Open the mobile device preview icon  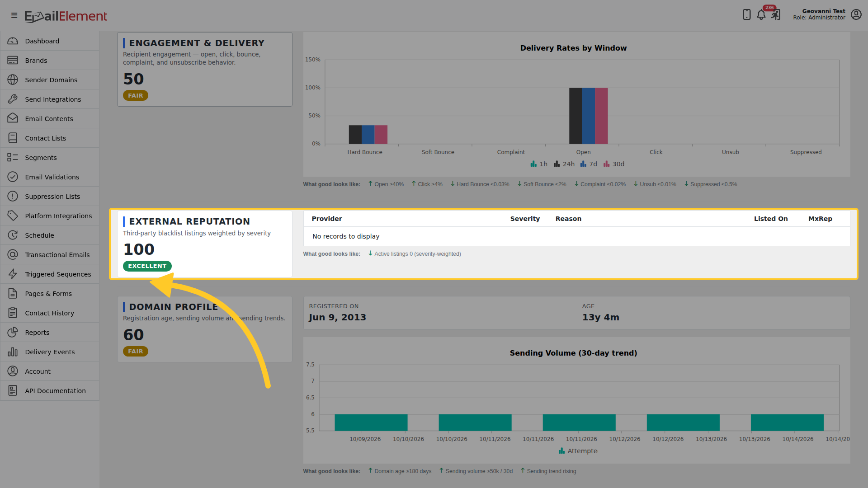747,15
